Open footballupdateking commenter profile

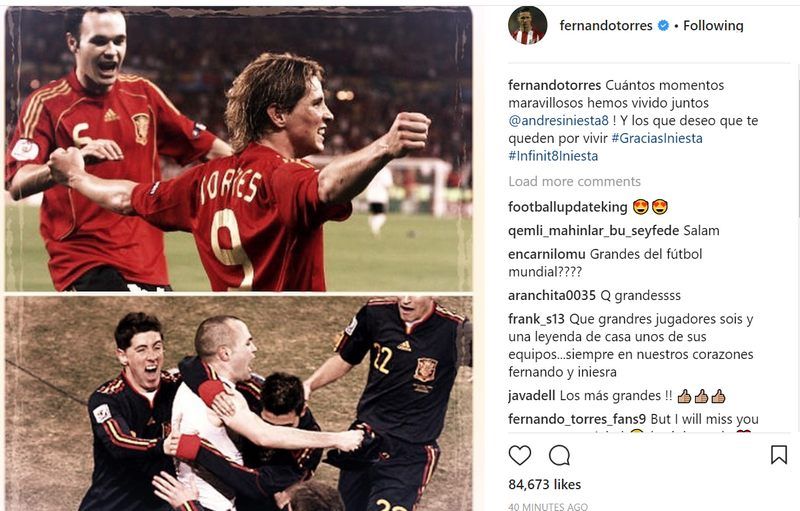568,207
